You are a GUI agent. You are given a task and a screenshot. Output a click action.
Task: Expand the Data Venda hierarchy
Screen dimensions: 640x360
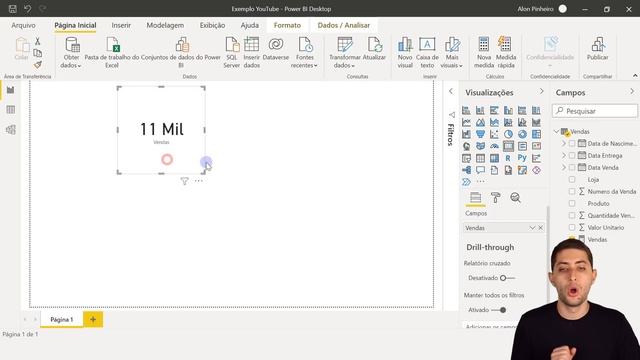(564, 167)
